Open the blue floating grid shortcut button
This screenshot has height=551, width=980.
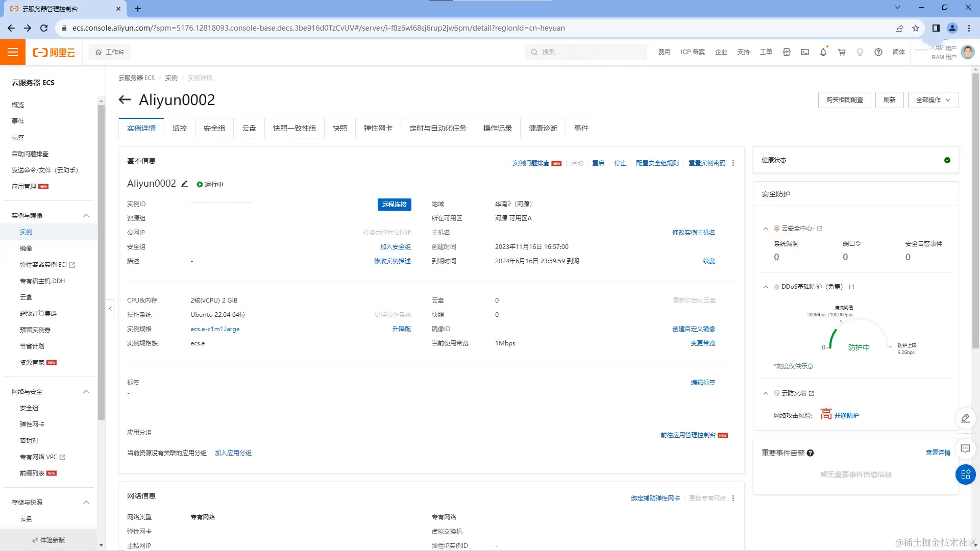pyautogui.click(x=965, y=474)
